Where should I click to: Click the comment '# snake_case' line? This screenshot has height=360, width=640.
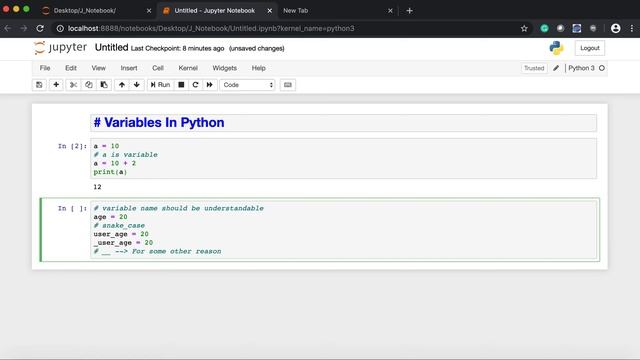coord(119,226)
